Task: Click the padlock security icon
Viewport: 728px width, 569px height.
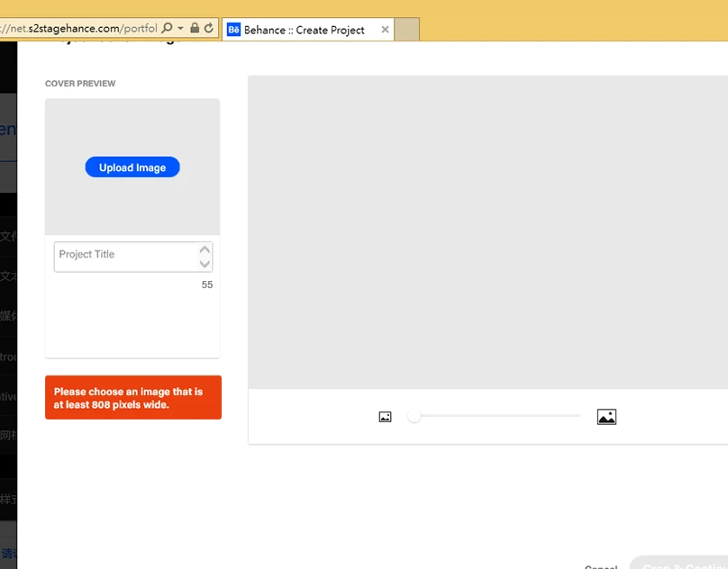Action: 195,29
